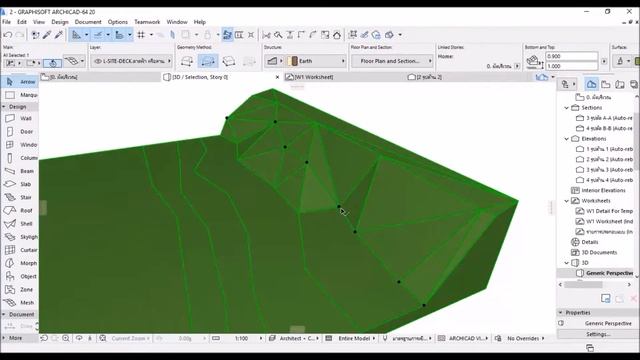Click the pick up parameters eyedropper

(47, 35)
